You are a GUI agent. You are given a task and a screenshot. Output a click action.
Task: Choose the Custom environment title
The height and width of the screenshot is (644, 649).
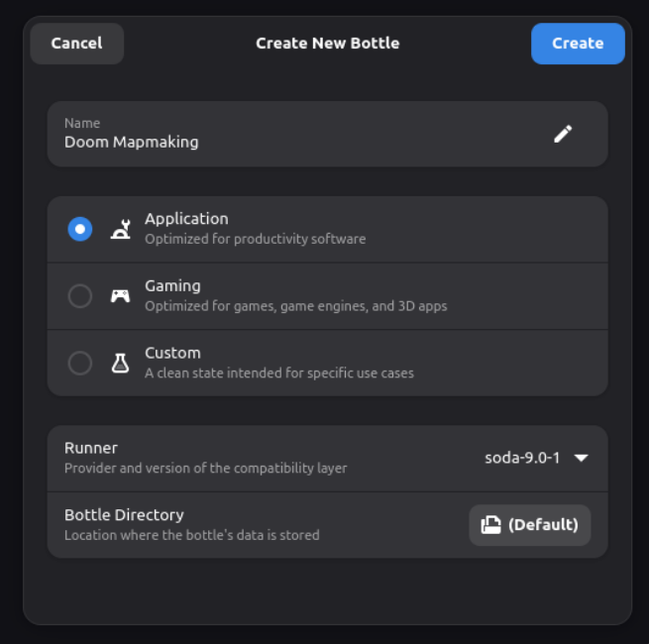click(172, 353)
